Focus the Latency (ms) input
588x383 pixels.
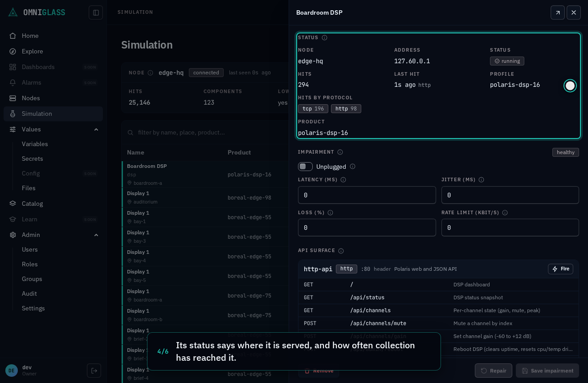tap(367, 195)
